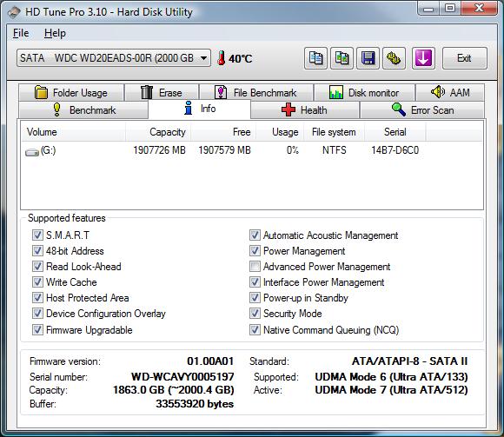The width and height of the screenshot is (504, 437).
Task: Click the ATA/ATAPI-8 - SATA II standard value
Action: pyautogui.click(x=409, y=361)
